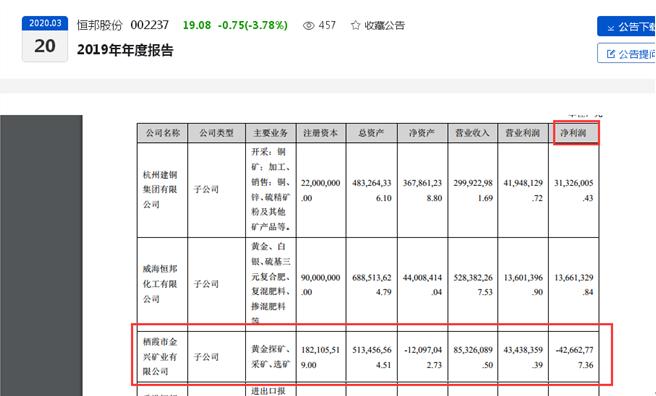Click registered capital 22,000,000.00
656x396 pixels.
pyautogui.click(x=320, y=190)
